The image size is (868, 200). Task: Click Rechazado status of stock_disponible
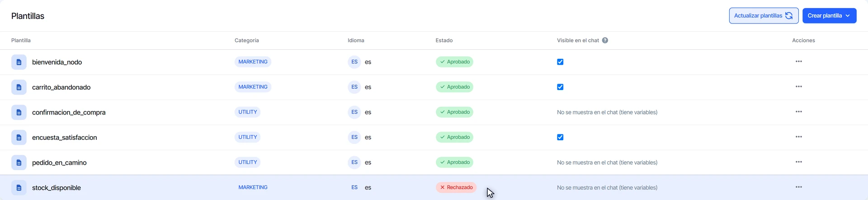point(456,187)
